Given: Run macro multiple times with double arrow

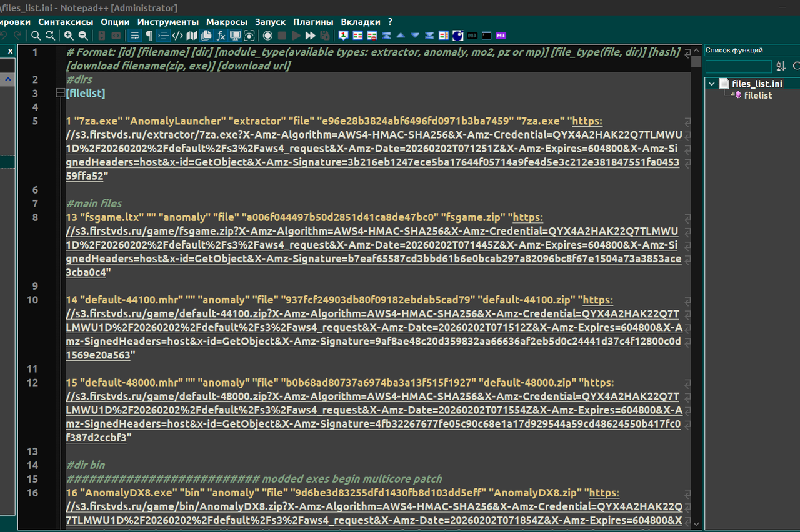Looking at the screenshot, I should pos(311,36).
